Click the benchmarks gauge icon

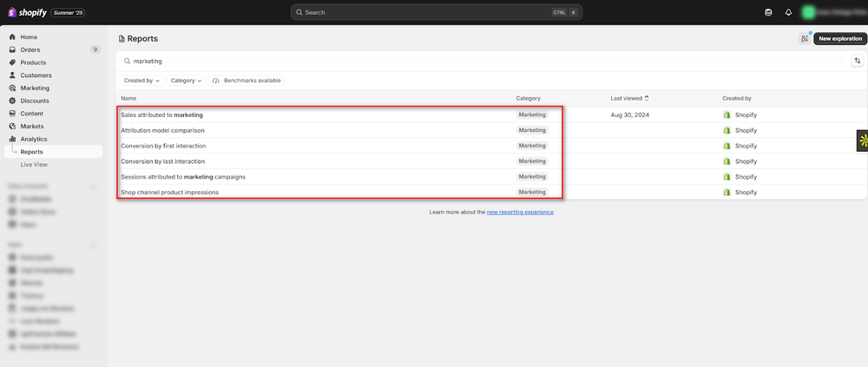coord(216,81)
